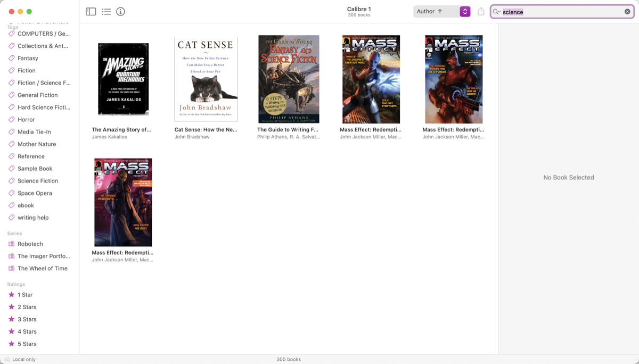Click the Series section header

click(x=15, y=233)
